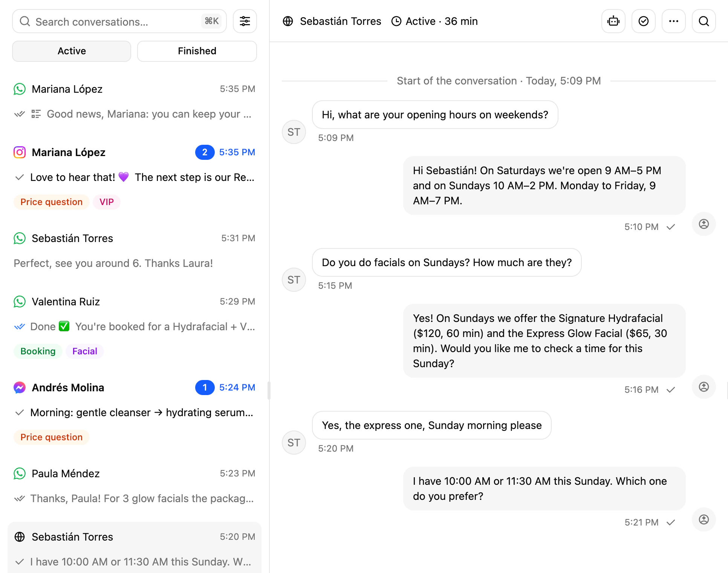Image resolution: width=728 pixels, height=573 pixels.
Task: Click the Booking tag on Valentina Ruiz
Action: pyautogui.click(x=38, y=351)
